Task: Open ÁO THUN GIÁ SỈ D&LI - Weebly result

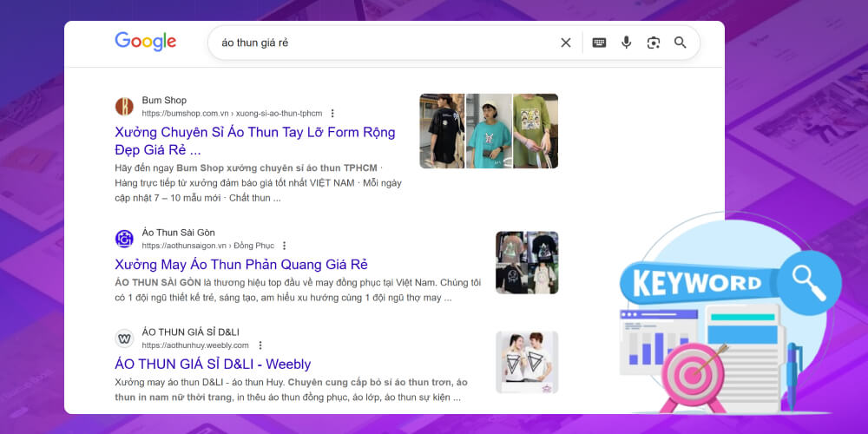Action: 213,364
